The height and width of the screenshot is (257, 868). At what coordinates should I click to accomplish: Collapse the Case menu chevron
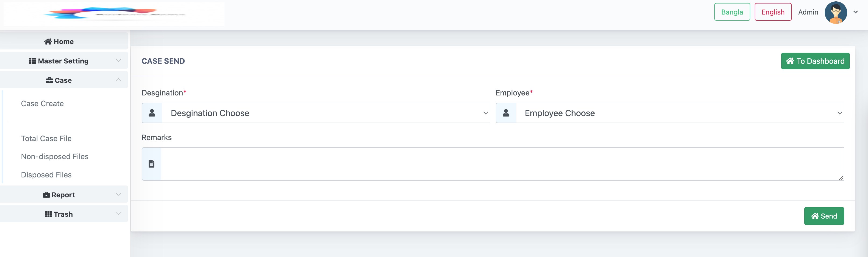[x=118, y=80]
